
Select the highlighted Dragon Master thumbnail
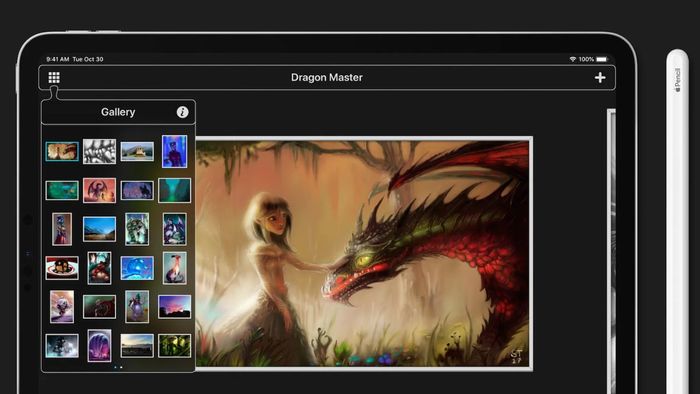[x=62, y=152]
